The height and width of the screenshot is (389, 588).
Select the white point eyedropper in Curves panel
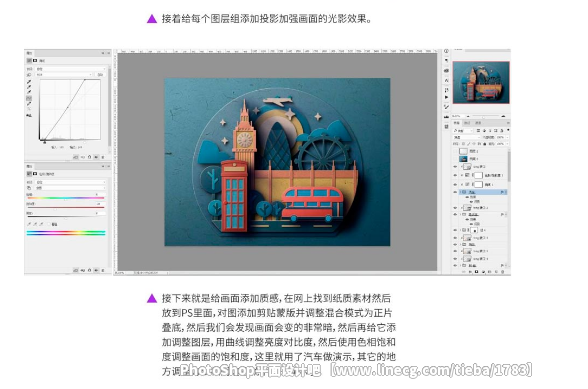(x=29, y=92)
